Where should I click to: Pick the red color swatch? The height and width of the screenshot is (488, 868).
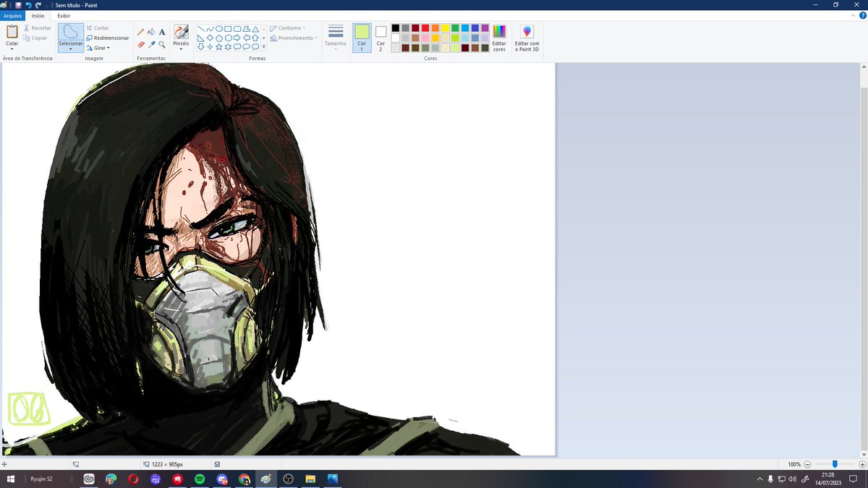(425, 28)
